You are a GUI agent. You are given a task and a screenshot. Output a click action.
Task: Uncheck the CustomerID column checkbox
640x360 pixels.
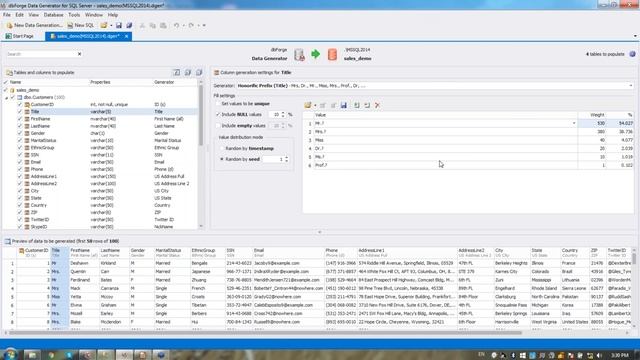point(20,104)
